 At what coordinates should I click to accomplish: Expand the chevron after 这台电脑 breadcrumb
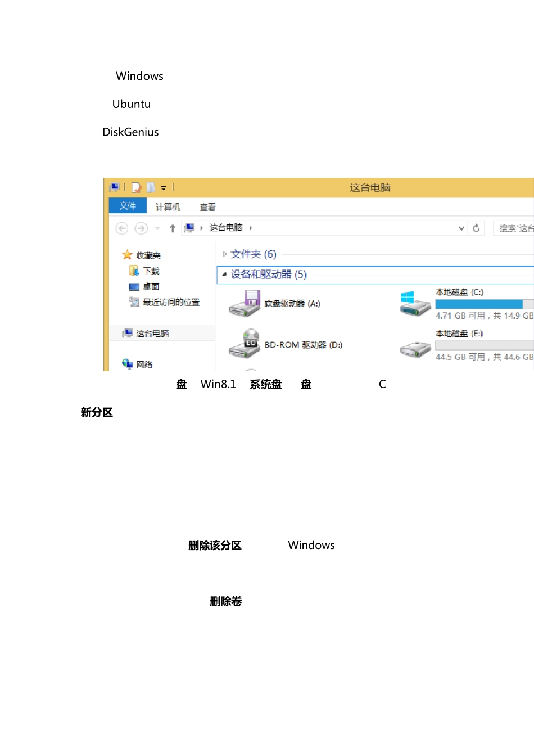(251, 228)
